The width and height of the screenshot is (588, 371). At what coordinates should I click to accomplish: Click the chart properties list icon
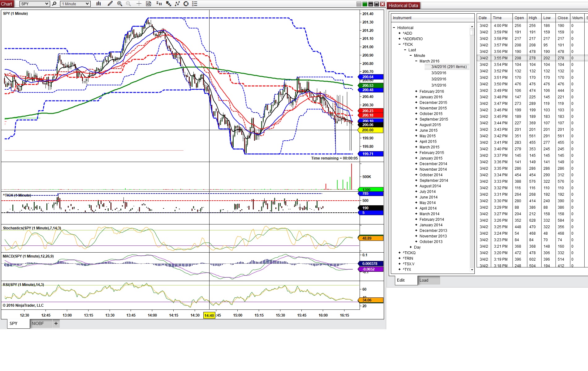pyautogui.click(x=195, y=4)
